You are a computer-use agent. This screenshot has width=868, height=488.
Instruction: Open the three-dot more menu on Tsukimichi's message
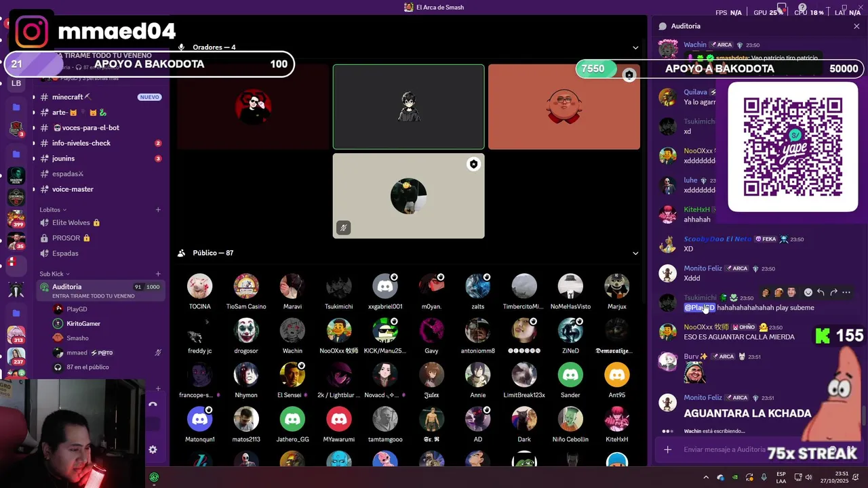tap(846, 293)
